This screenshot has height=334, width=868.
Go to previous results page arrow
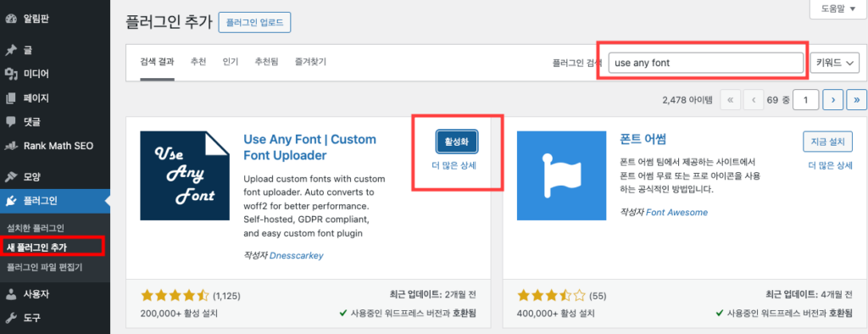[754, 100]
